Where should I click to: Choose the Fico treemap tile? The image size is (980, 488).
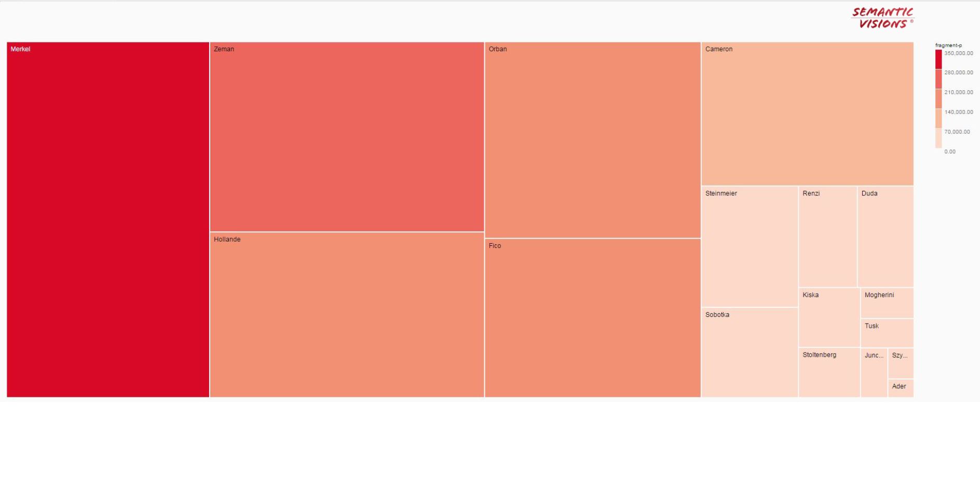click(593, 318)
